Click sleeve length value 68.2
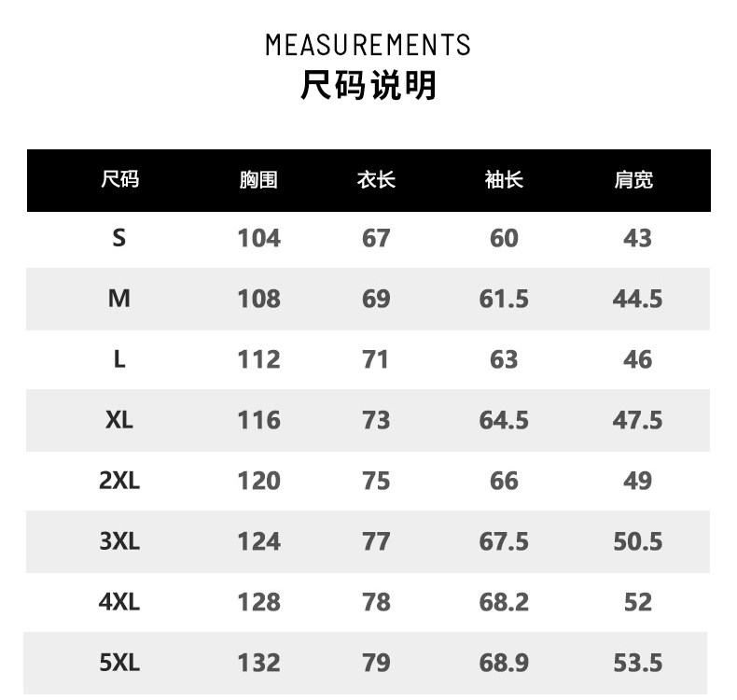Viewport: 737px width, 700px height. pos(504,602)
